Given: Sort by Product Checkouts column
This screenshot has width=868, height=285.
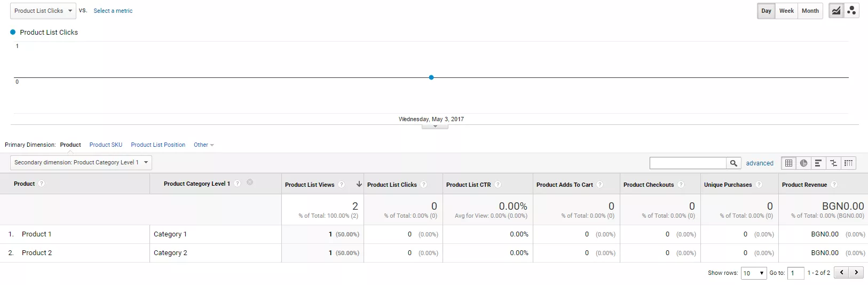Looking at the screenshot, I should pos(649,185).
